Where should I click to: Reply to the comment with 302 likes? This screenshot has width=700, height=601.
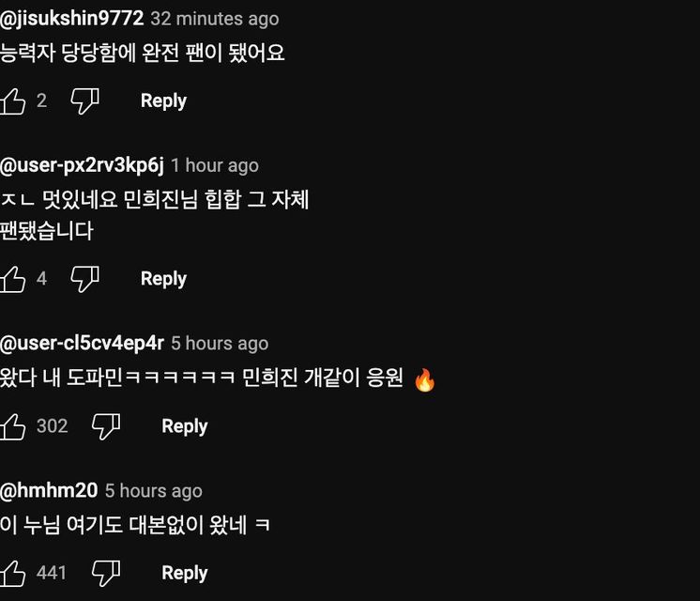click(184, 426)
